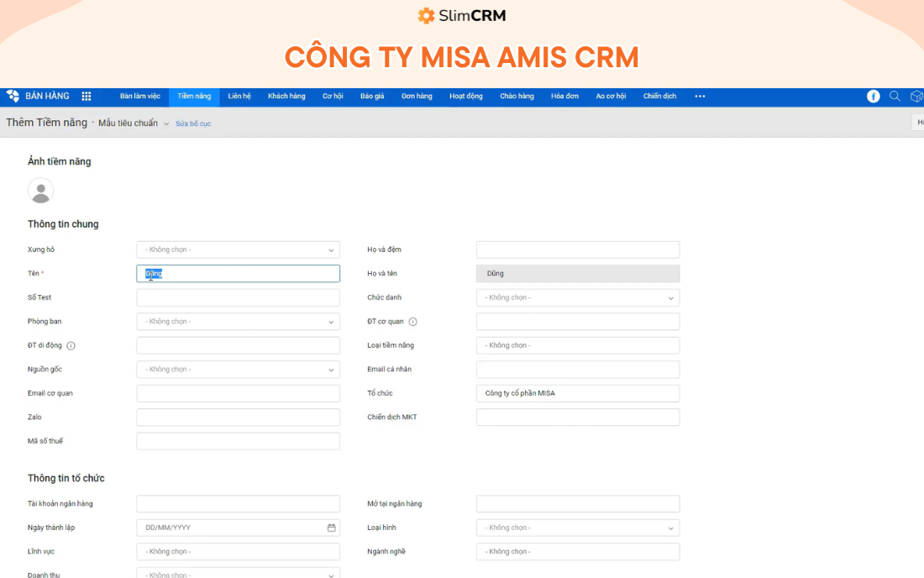This screenshot has width=924, height=578.
Task: Open the calendar picker for Ngày thành lập
Action: coord(331,528)
